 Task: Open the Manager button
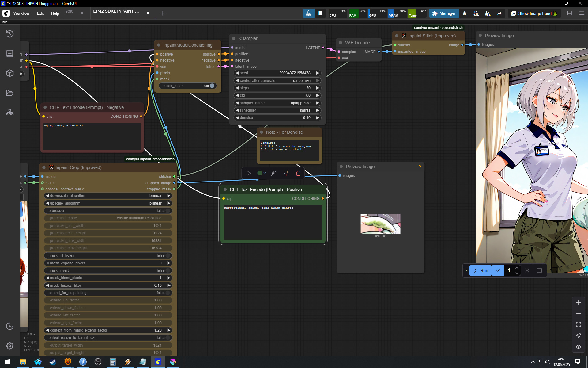click(444, 13)
